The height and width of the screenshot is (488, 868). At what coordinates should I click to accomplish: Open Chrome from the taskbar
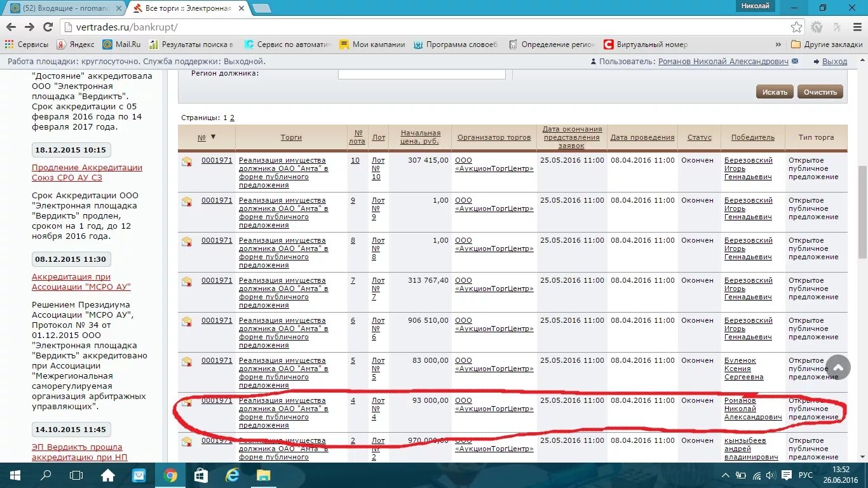click(170, 475)
